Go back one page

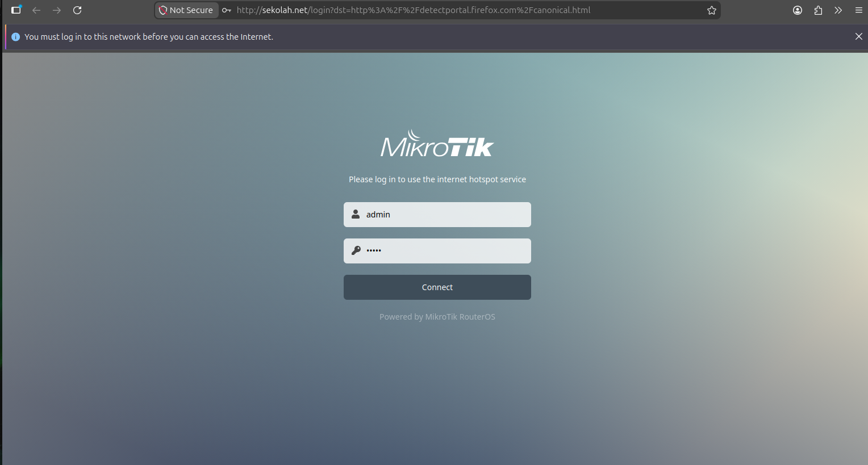pos(36,10)
